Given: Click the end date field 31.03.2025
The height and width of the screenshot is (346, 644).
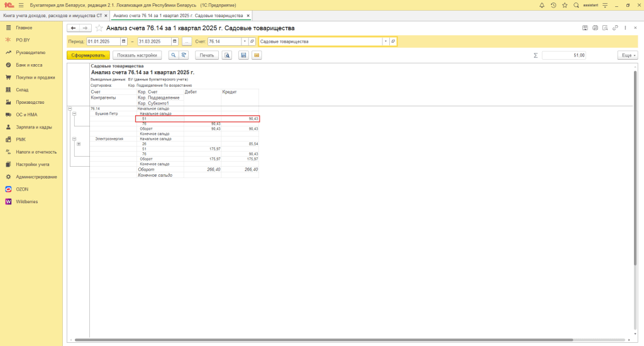Looking at the screenshot, I should coord(155,42).
